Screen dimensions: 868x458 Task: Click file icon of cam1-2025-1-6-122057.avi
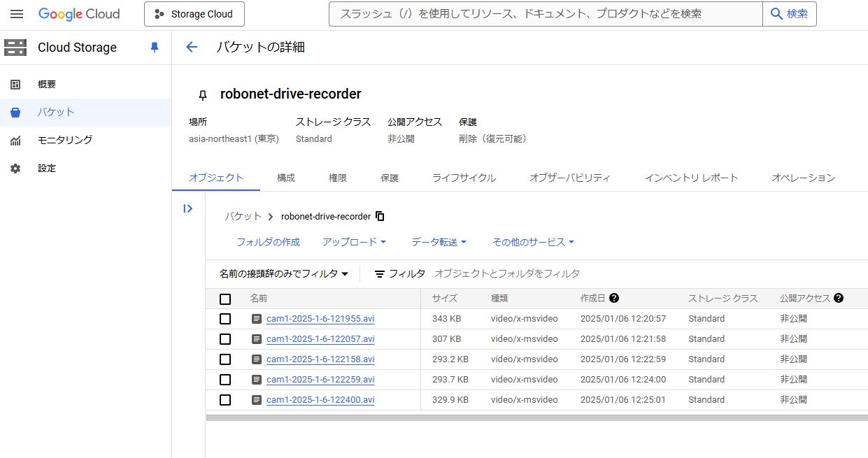257,339
